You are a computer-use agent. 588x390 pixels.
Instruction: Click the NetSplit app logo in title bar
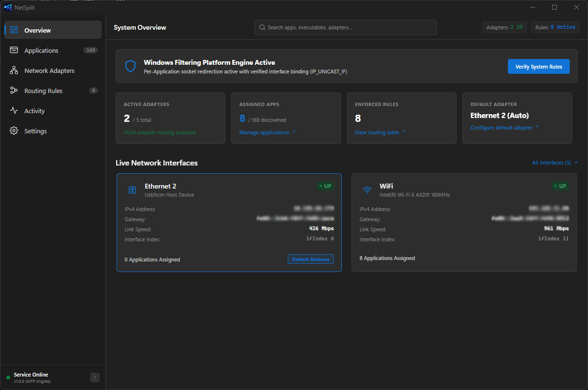pyautogui.click(x=8, y=7)
